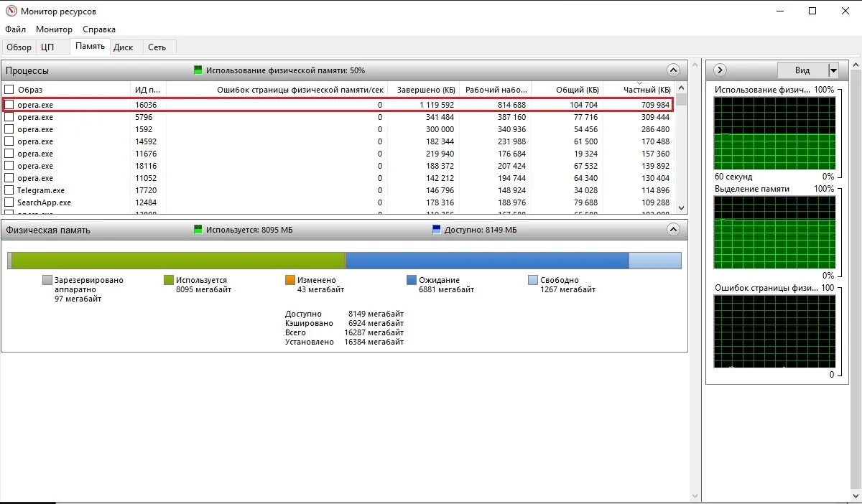The height and width of the screenshot is (504, 862).
Task: Click the page faults graph
Action: pos(774,332)
